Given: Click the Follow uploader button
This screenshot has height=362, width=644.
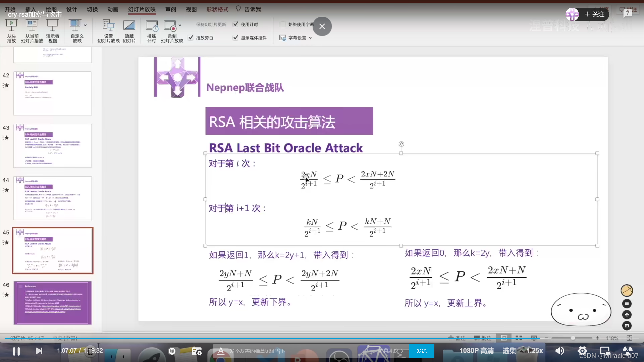Looking at the screenshot, I should [594, 14].
